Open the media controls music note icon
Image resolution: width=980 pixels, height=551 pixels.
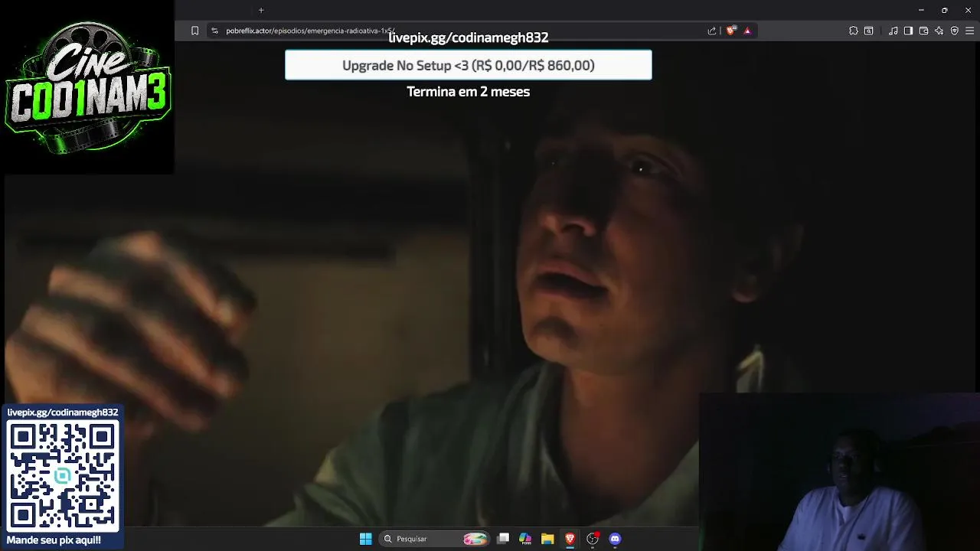coord(893,31)
